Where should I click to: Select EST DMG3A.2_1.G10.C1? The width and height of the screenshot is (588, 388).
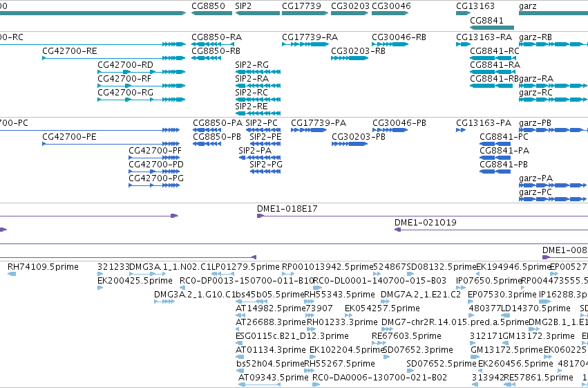[164, 302]
